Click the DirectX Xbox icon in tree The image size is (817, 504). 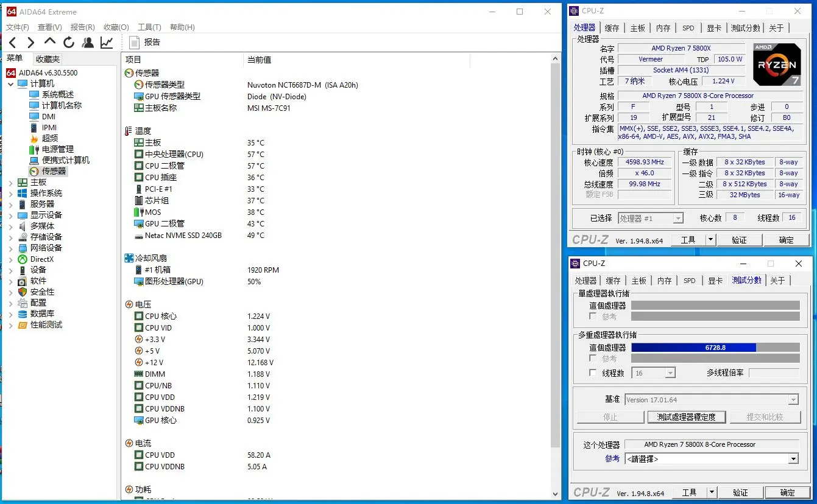point(23,259)
